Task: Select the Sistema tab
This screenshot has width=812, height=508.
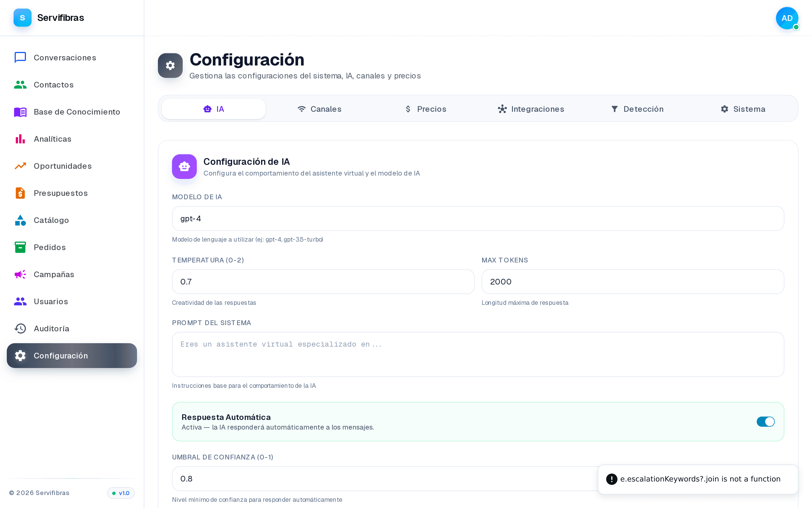Action: pyautogui.click(x=743, y=109)
